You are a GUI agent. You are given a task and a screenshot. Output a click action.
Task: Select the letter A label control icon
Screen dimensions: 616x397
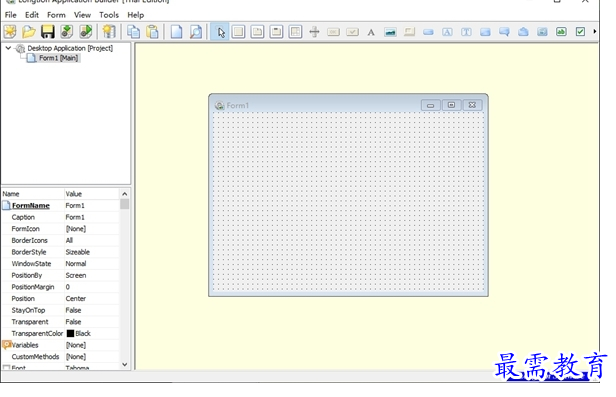371,32
